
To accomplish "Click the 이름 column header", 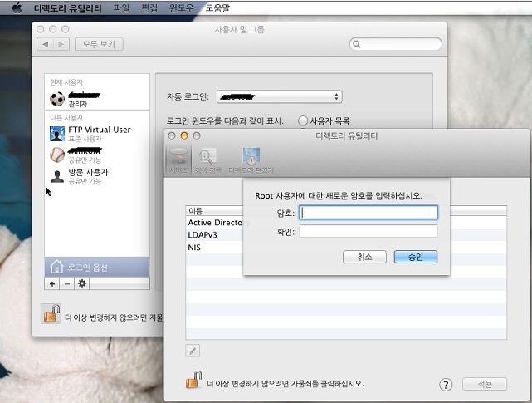I will coord(214,211).
